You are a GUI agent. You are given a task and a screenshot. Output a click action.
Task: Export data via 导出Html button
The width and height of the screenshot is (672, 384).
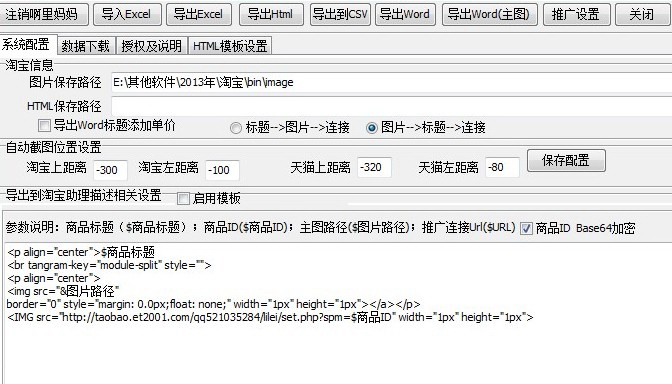point(271,15)
